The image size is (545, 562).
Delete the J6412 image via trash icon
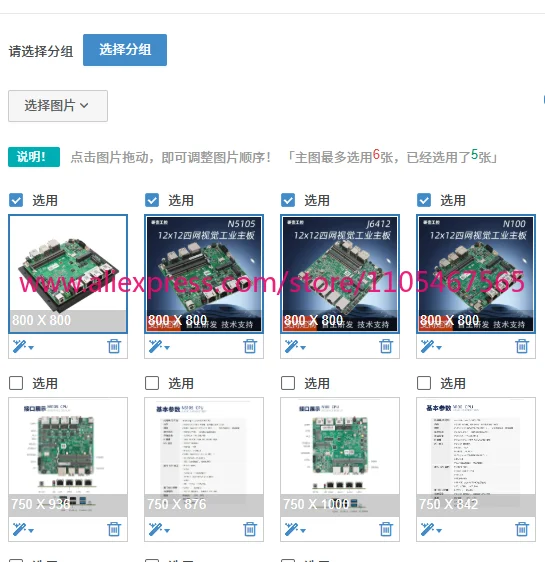tap(386, 346)
